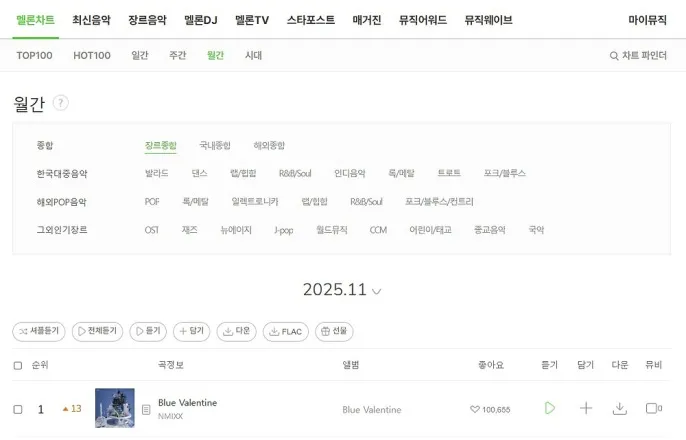Toggle the select-all checkbox next to 순위
The width and height of the screenshot is (686, 440).
pos(18,365)
